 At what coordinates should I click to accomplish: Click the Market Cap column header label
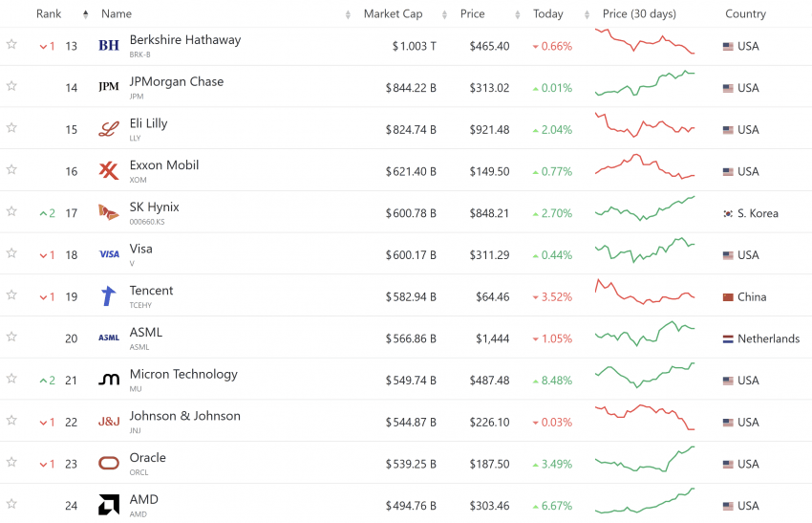(393, 14)
